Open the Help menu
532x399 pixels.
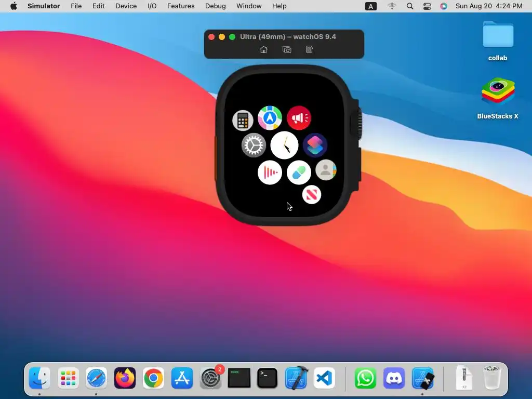pos(279,6)
